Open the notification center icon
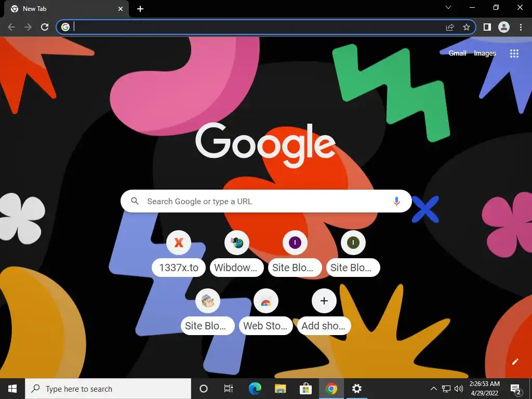Screen dimensions: 532x399 [x=516, y=389]
